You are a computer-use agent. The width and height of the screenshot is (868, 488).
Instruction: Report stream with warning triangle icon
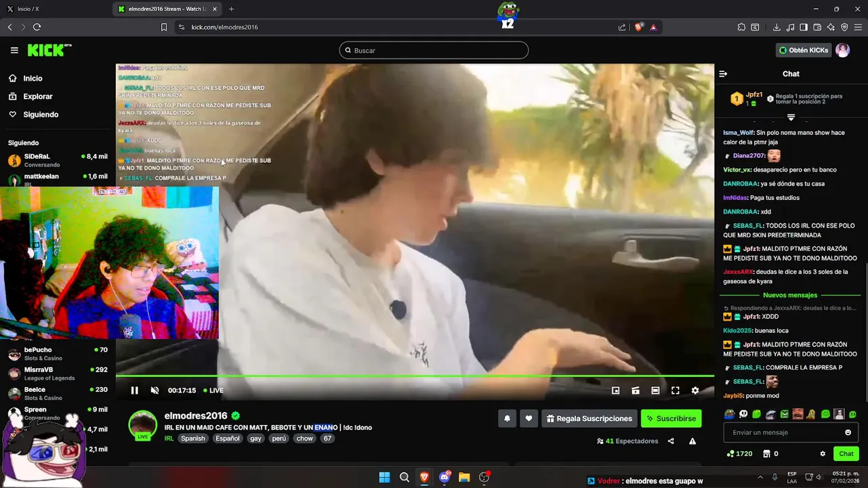[x=693, y=441]
